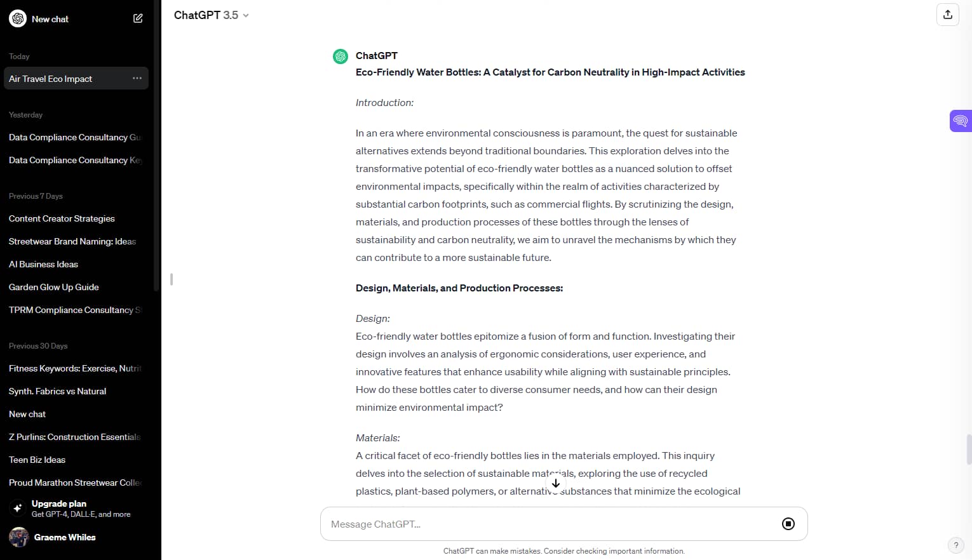The width and height of the screenshot is (972, 560).
Task: Open the share icon at top right
Action: tap(947, 14)
